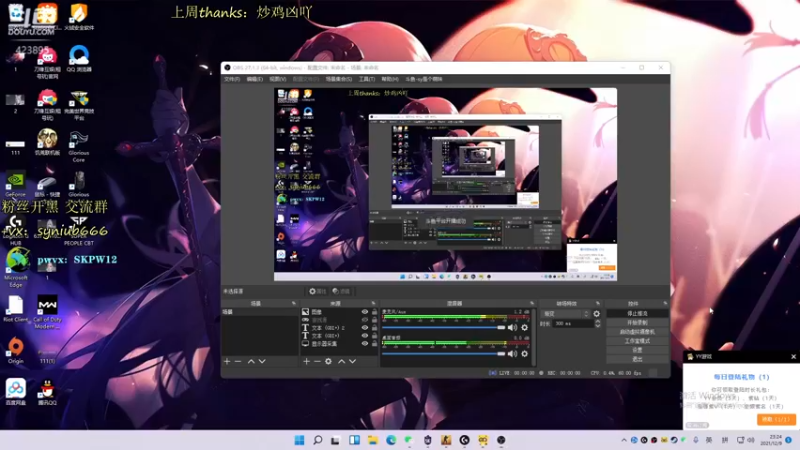
Task: Add a new scene with plus icon
Action: point(227,361)
